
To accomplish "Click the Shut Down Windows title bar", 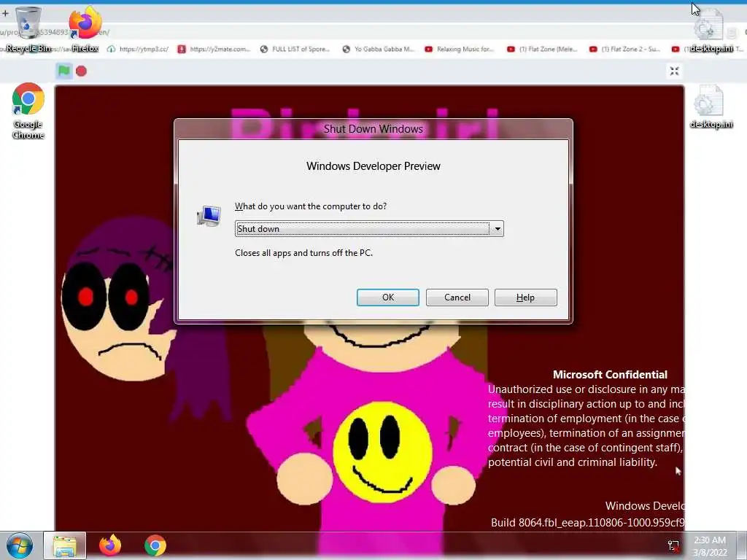I will click(373, 129).
